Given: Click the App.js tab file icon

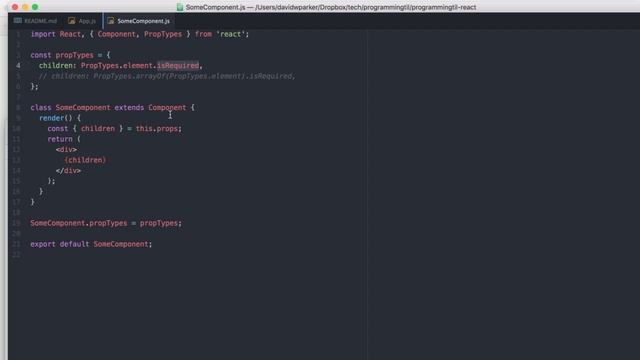Looking at the screenshot, I should coord(71,20).
